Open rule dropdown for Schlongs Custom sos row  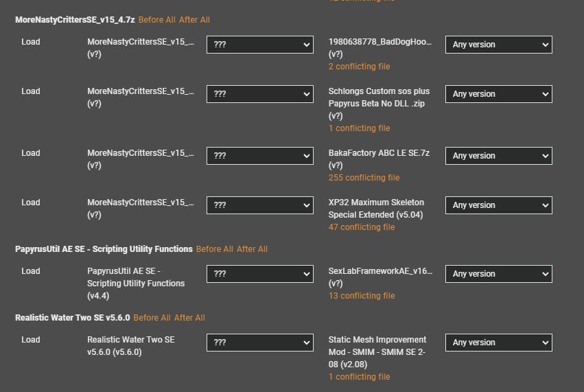pyautogui.click(x=260, y=94)
